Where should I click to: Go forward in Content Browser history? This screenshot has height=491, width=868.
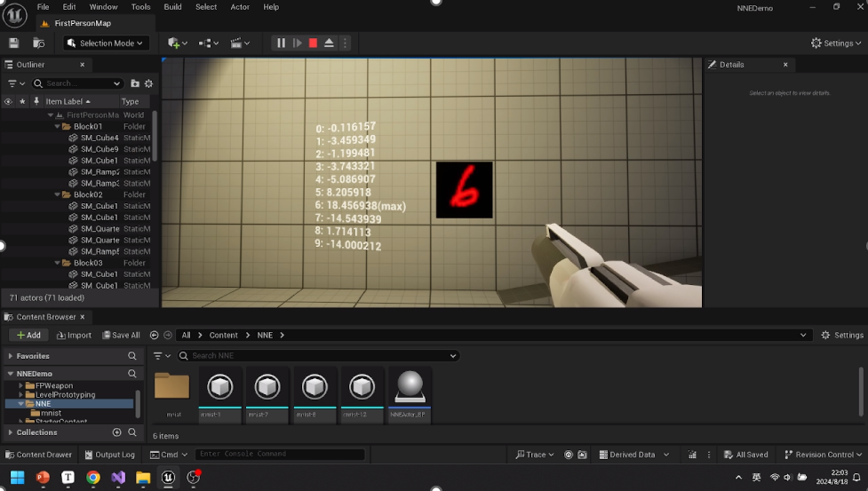pyautogui.click(x=168, y=335)
